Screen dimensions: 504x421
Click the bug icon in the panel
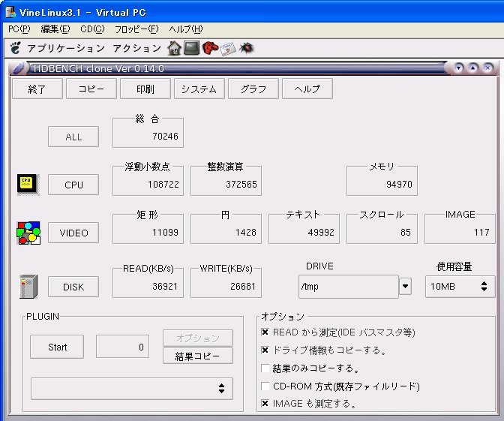pos(246,48)
